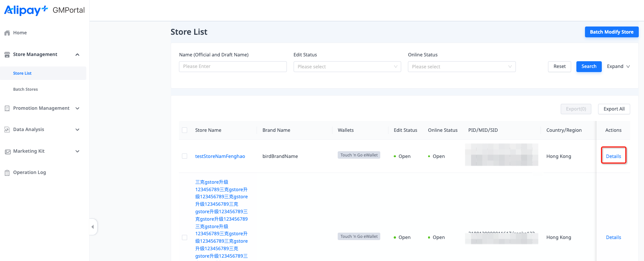644x261 pixels.
Task: Click the Promotion Management document icon
Action: (7, 108)
